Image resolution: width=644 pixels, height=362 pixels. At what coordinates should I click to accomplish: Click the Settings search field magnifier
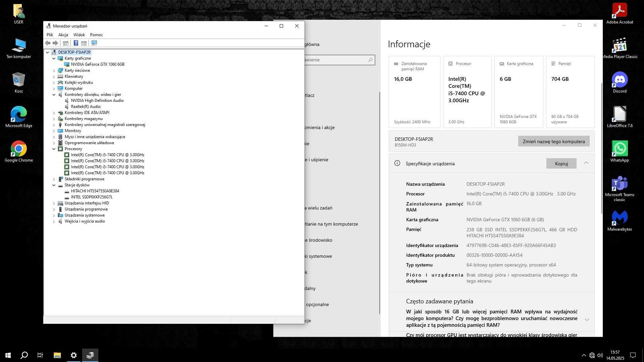click(370, 60)
